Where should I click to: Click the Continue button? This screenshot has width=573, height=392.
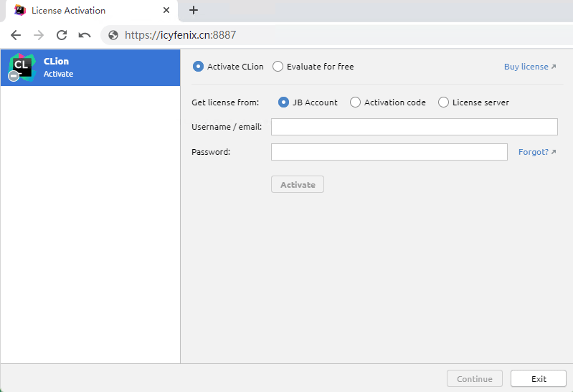pos(474,379)
